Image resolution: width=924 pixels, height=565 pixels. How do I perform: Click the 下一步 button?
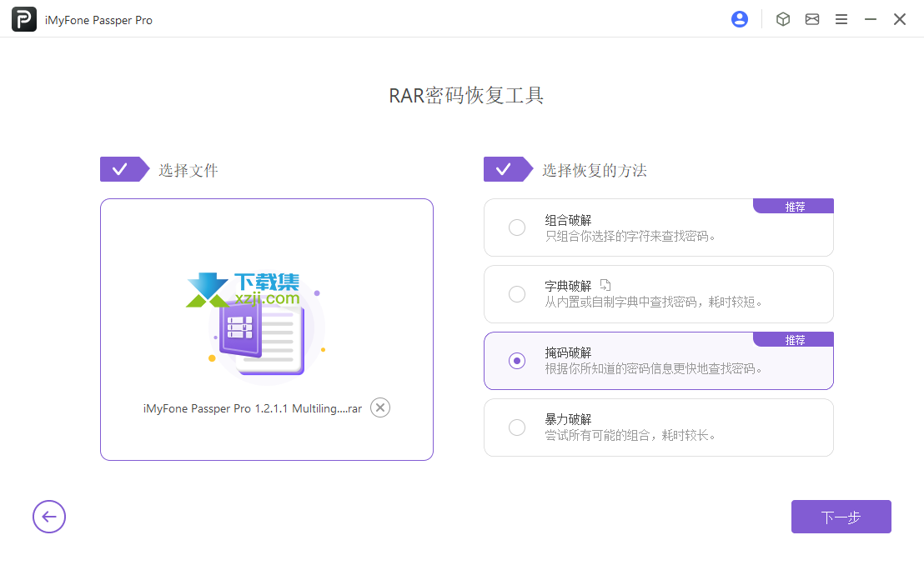point(841,517)
